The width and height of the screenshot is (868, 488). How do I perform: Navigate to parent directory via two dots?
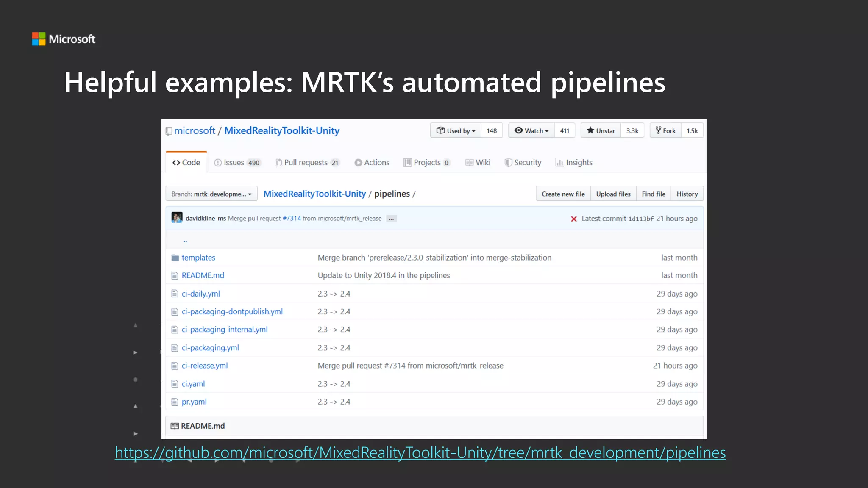(x=185, y=240)
